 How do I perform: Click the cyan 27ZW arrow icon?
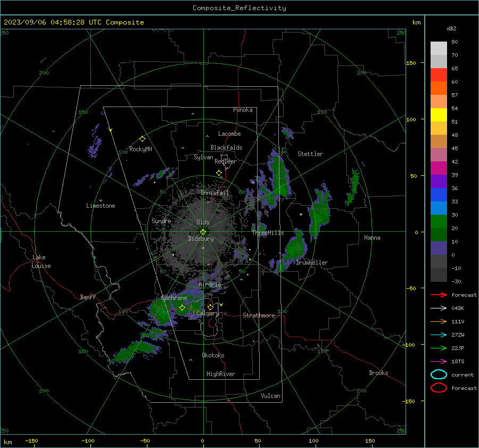pos(439,335)
